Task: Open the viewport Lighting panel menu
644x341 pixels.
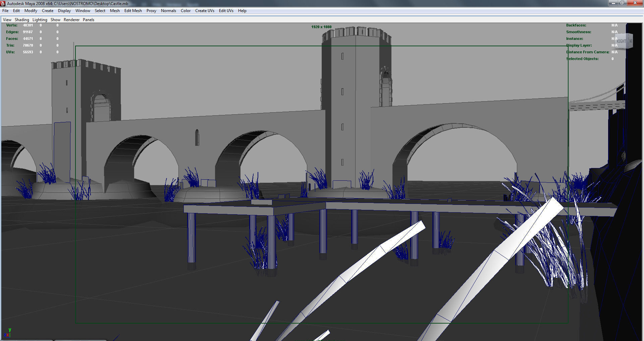Action: click(x=40, y=20)
